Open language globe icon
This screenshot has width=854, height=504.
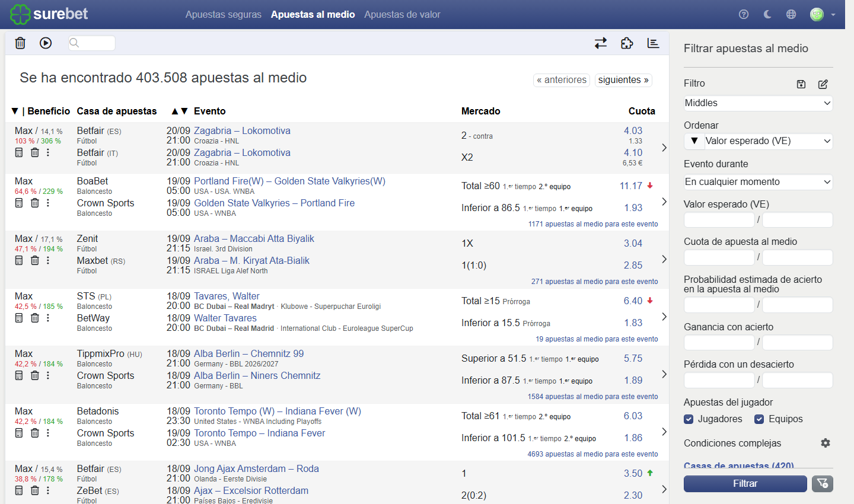pyautogui.click(x=791, y=14)
